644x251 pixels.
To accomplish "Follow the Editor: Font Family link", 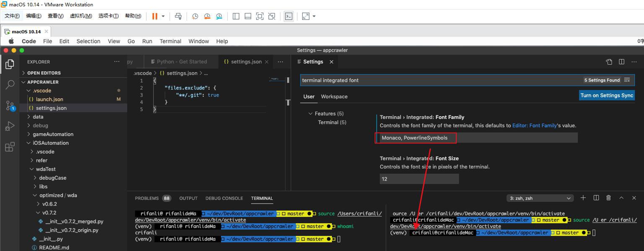I will [535, 125].
